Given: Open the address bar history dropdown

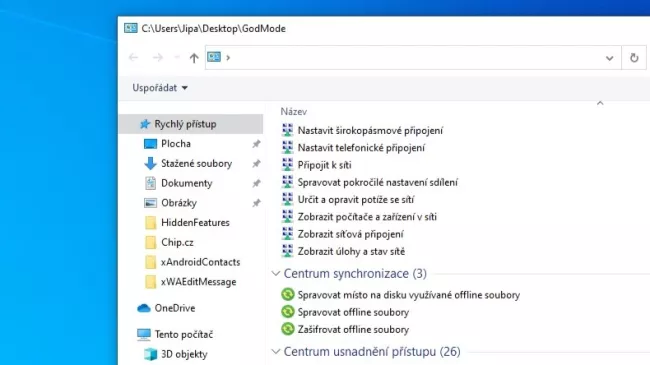Looking at the screenshot, I should coord(609,58).
